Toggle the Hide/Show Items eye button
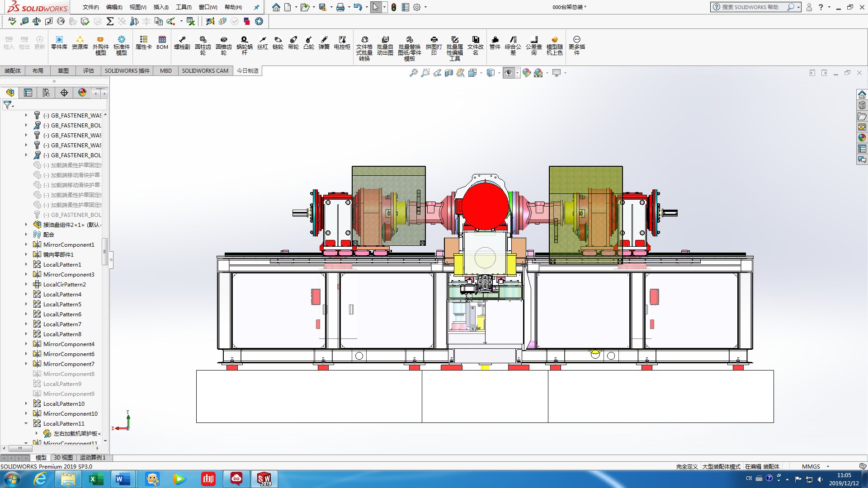The height and width of the screenshot is (488, 868). tap(509, 73)
